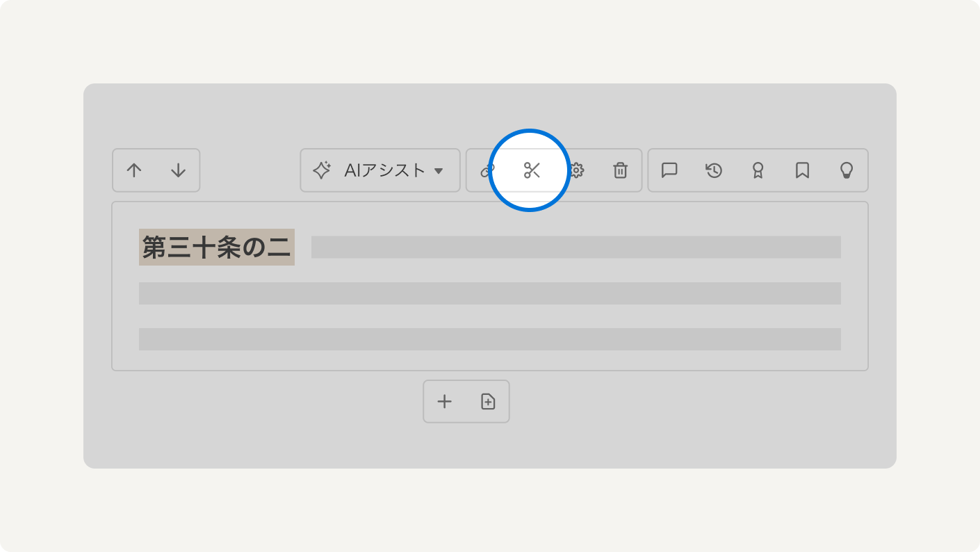Click the placeholder bar right of the heading
The height and width of the screenshot is (552, 980).
tap(575, 247)
